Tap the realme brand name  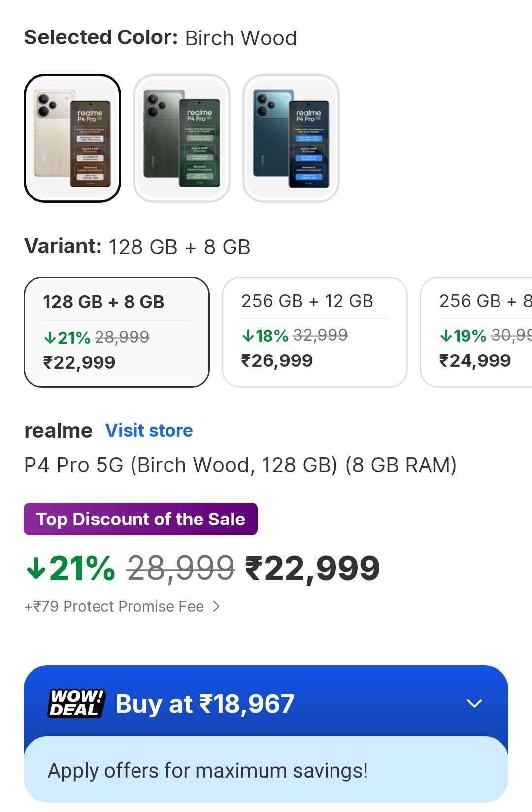point(58,431)
